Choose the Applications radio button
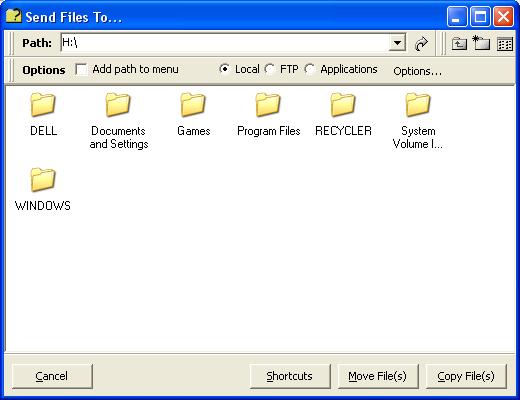The image size is (520, 400). click(310, 69)
